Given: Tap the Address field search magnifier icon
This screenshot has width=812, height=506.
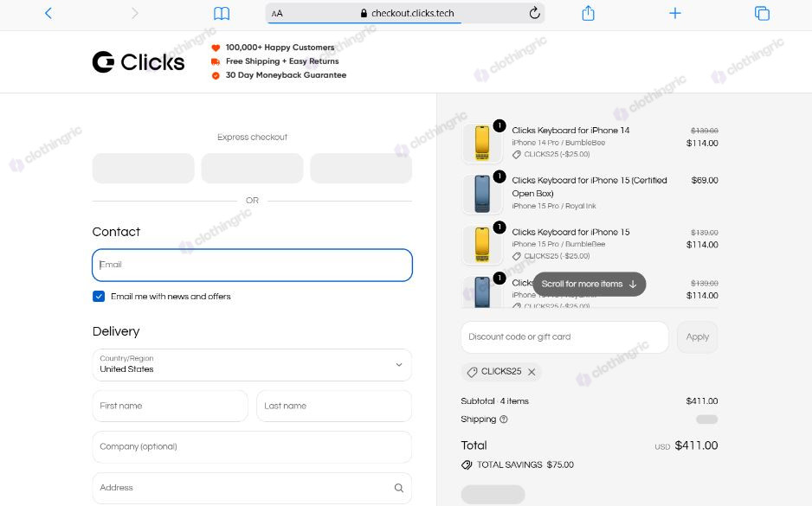Looking at the screenshot, I should pos(399,487).
